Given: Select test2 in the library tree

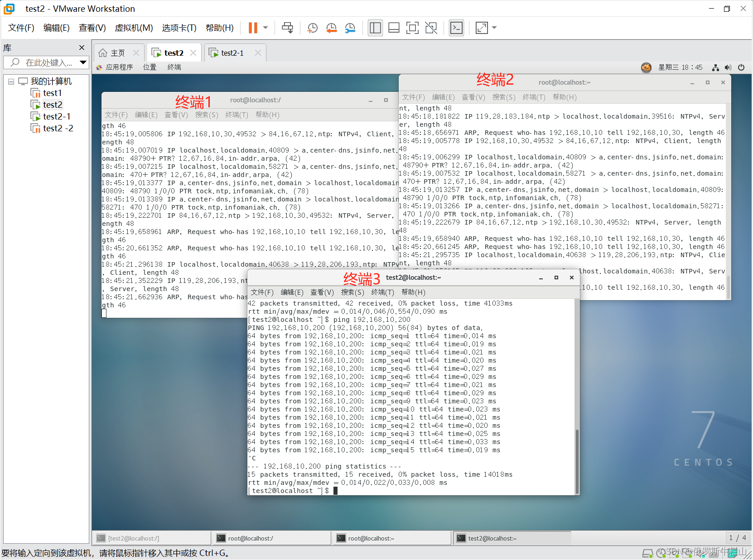Looking at the screenshot, I should 53,105.
